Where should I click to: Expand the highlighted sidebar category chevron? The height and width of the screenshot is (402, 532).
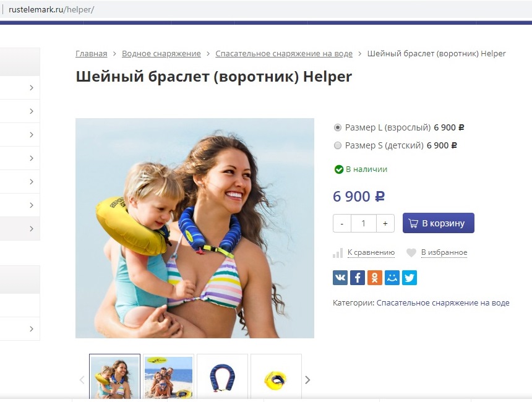32,229
